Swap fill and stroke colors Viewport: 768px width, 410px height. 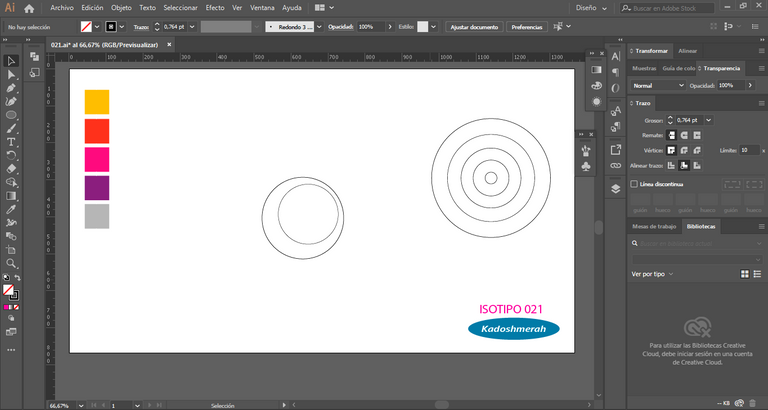coord(18,278)
